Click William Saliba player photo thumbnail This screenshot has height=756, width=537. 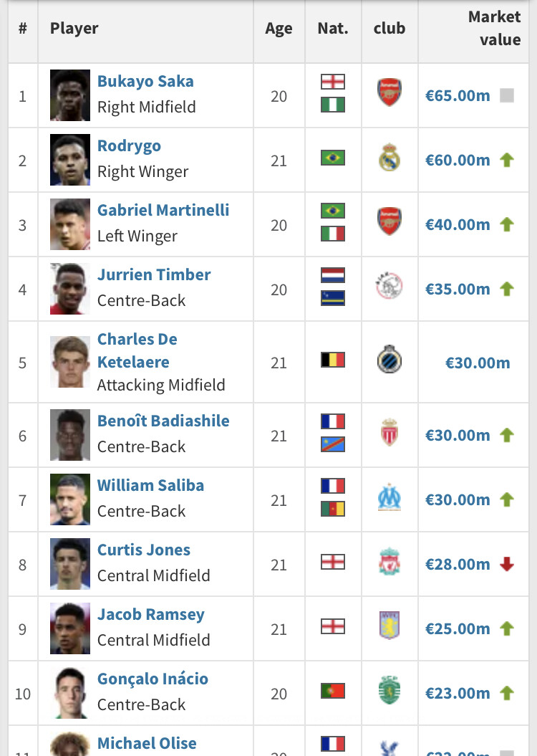pyautogui.click(x=70, y=499)
